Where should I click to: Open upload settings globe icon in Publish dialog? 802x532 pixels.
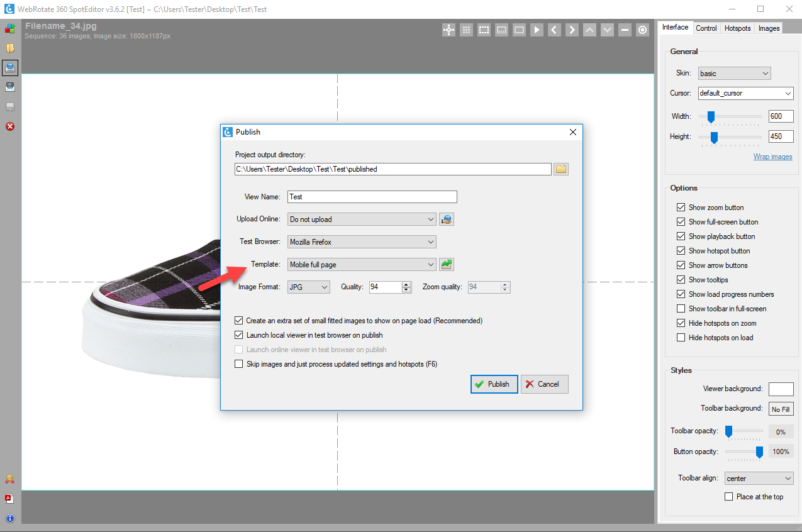pos(447,219)
